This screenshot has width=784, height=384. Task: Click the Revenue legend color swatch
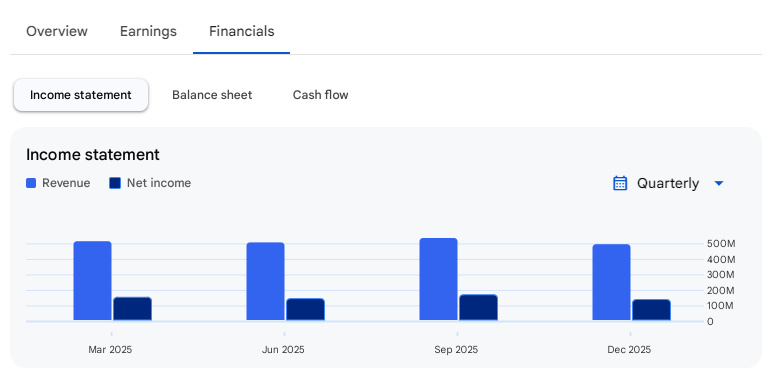point(31,184)
